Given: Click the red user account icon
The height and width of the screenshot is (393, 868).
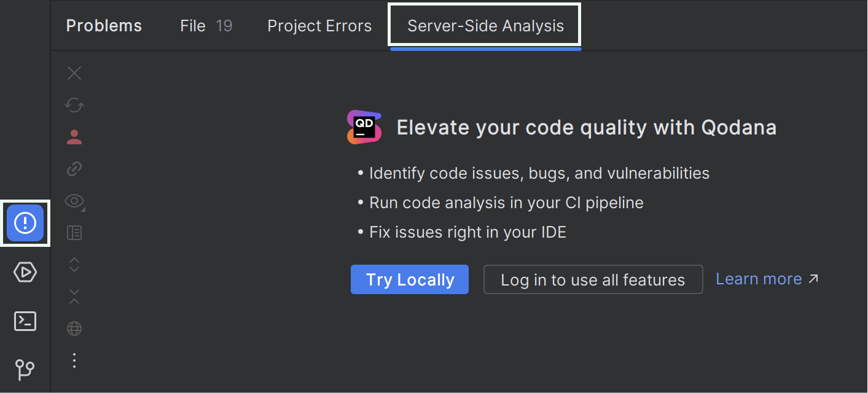Looking at the screenshot, I should [74, 137].
